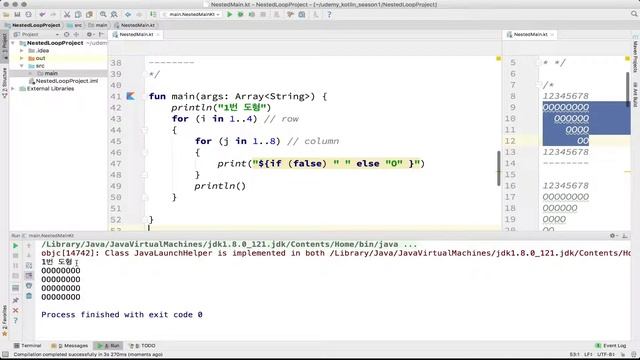Select NestedLoopProject.iml file
Screen dimensions: 640x360
click(x=63, y=81)
